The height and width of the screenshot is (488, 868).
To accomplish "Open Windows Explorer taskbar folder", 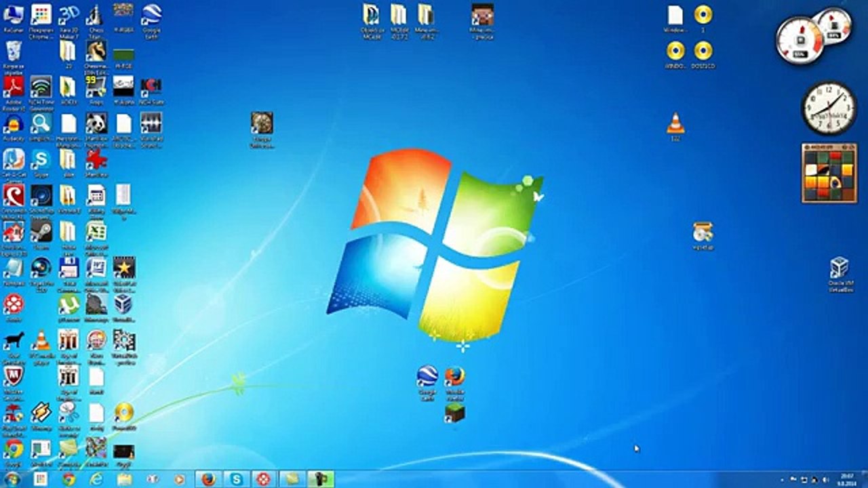I will point(124,479).
